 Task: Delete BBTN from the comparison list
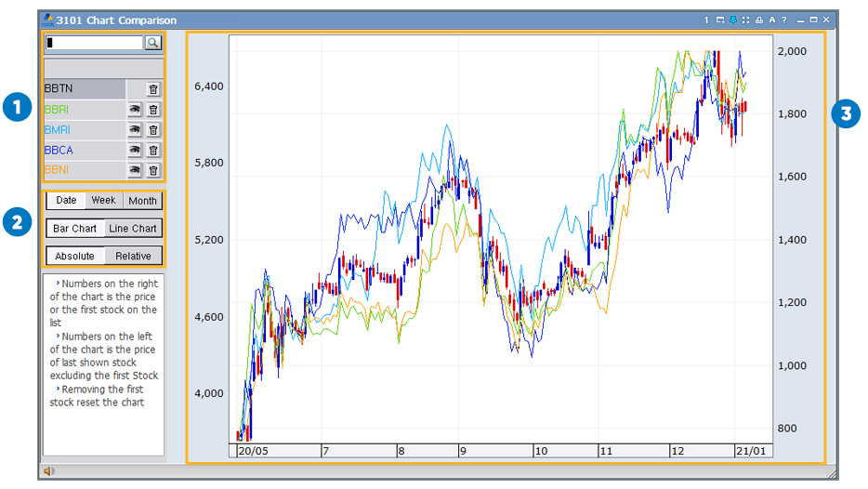pyautogui.click(x=153, y=89)
